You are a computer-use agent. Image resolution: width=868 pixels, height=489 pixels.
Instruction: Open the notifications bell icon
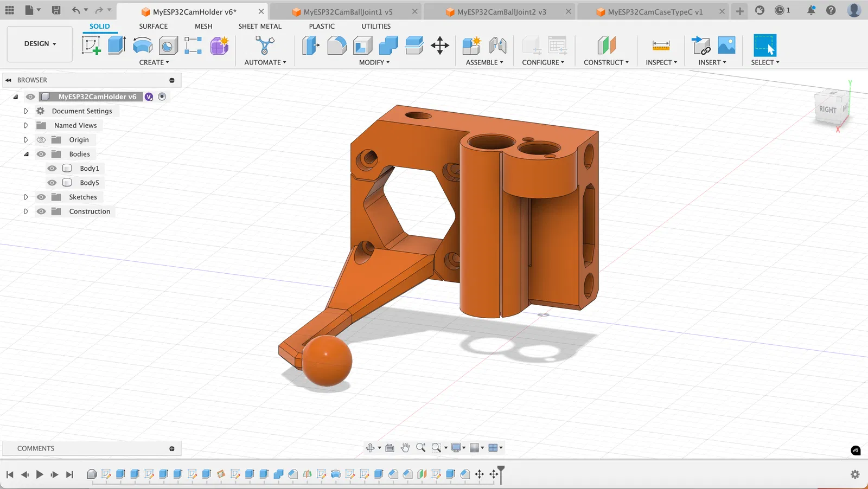coord(810,10)
